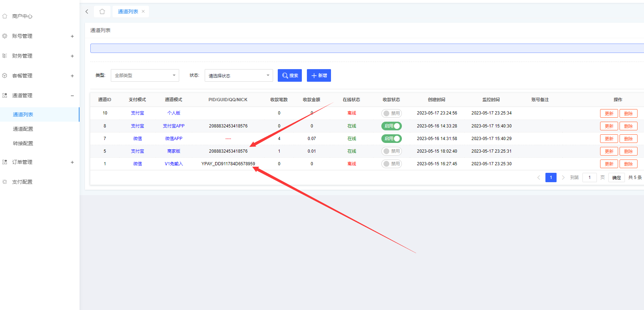
Task: Disable the 启用 toggle for channel 8
Action: 391,126
